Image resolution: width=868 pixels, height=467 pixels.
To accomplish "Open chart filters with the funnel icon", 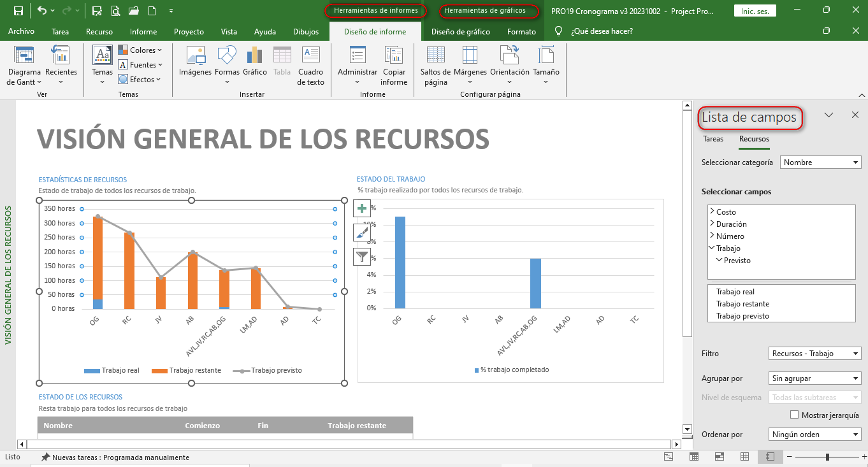I will (x=362, y=257).
